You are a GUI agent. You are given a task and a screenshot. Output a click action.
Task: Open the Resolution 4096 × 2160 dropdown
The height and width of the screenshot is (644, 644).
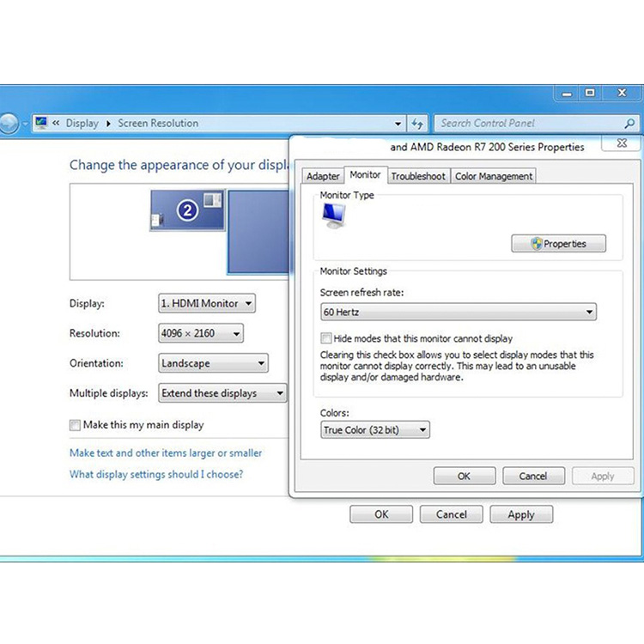point(201,333)
